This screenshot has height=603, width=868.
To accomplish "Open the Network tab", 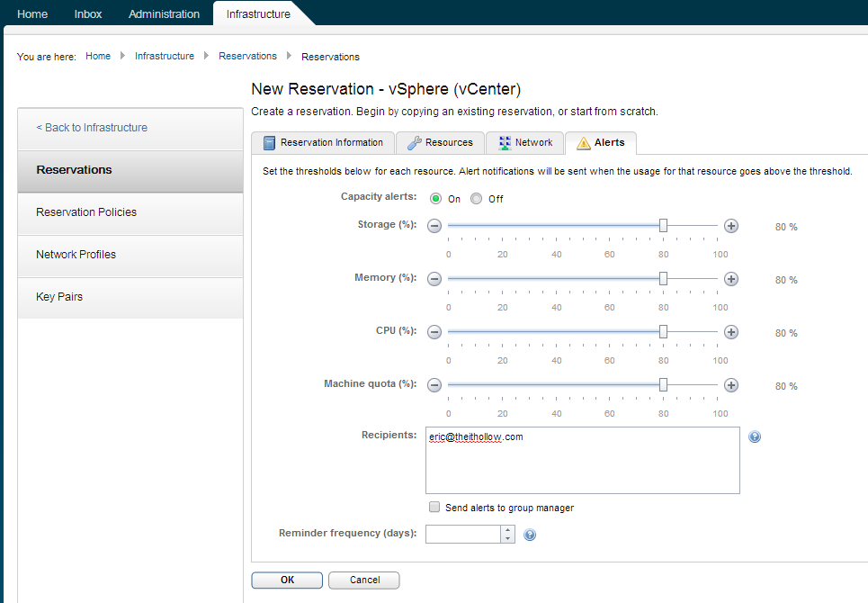I will pyautogui.click(x=525, y=143).
